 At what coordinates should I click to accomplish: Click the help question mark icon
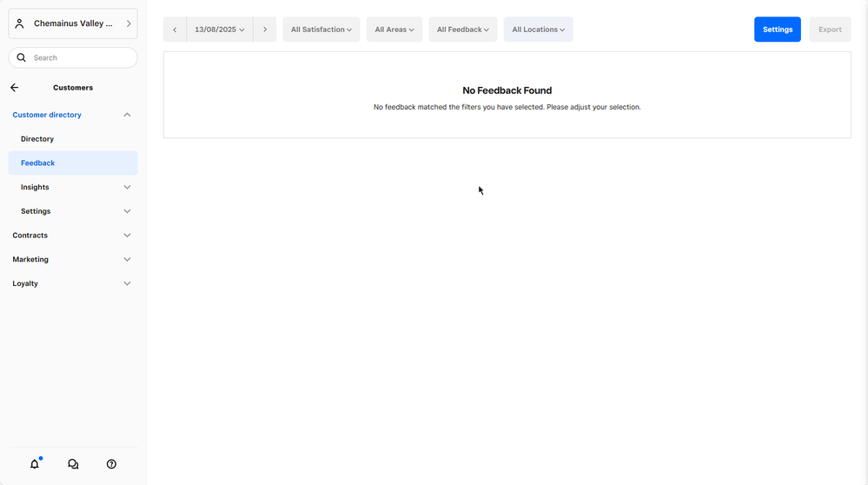pos(111,464)
